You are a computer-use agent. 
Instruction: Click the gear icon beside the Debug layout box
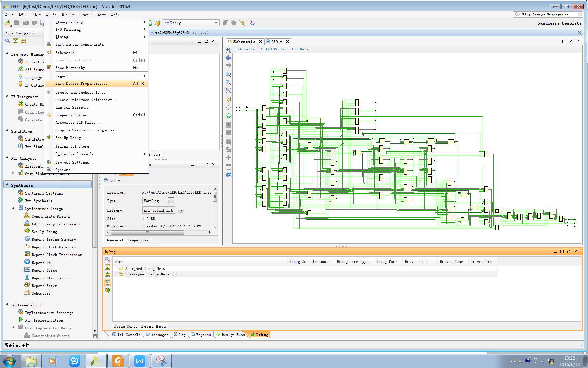(x=158, y=23)
